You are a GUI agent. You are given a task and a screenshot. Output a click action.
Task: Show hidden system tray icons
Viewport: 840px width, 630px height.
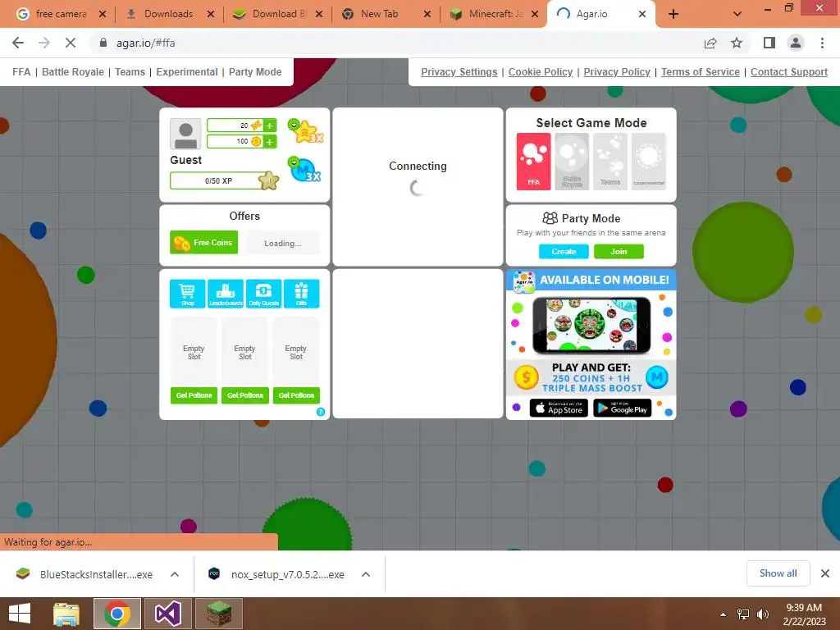(x=724, y=614)
